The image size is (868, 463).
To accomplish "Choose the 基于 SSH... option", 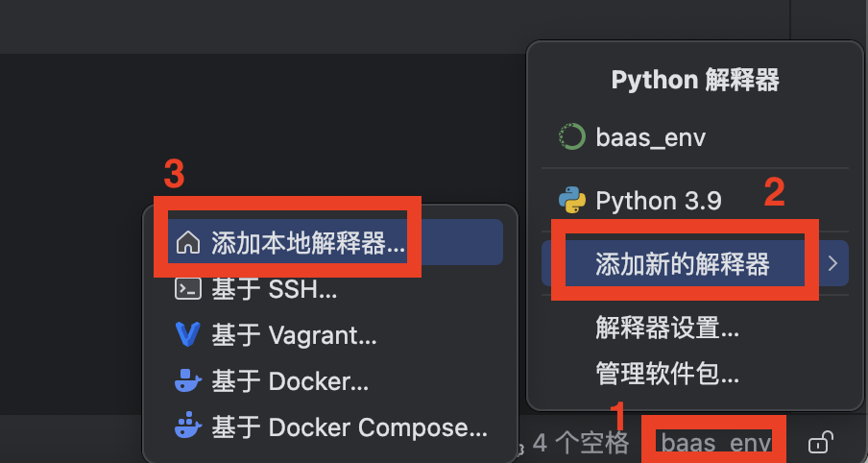I will point(275,288).
